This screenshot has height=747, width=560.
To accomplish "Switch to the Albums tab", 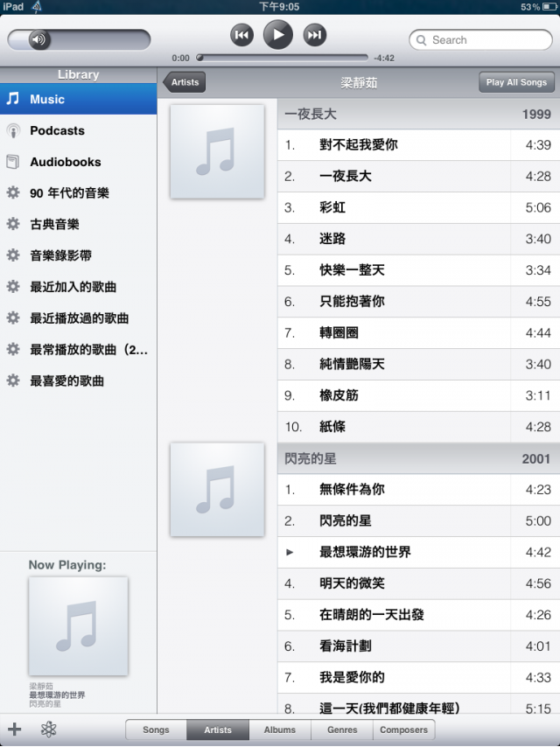I will click(x=280, y=730).
